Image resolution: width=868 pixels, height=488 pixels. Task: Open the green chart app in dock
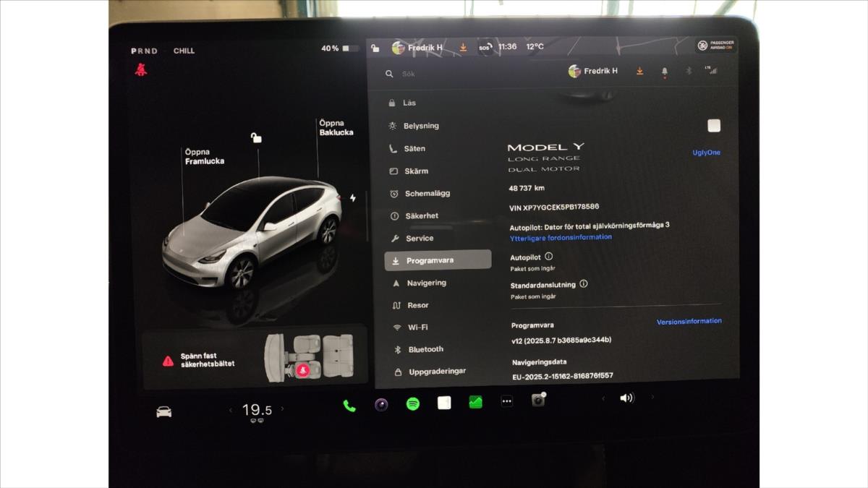pos(475,402)
